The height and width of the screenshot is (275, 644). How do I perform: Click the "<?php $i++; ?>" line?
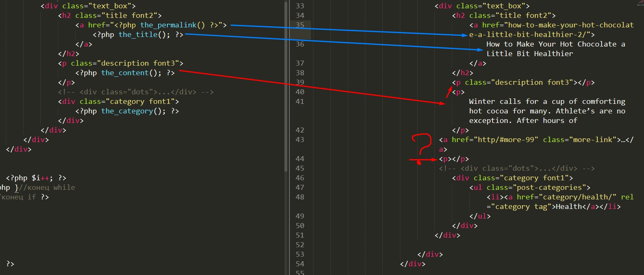tap(36, 178)
